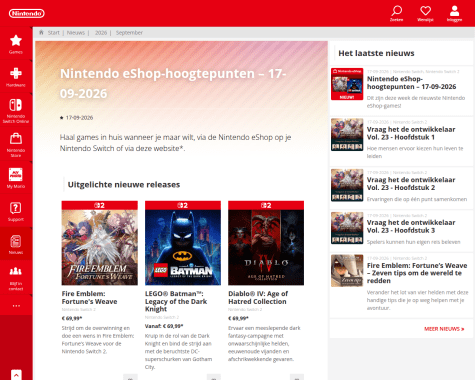Go to Nieuws breadcrumb

point(76,33)
